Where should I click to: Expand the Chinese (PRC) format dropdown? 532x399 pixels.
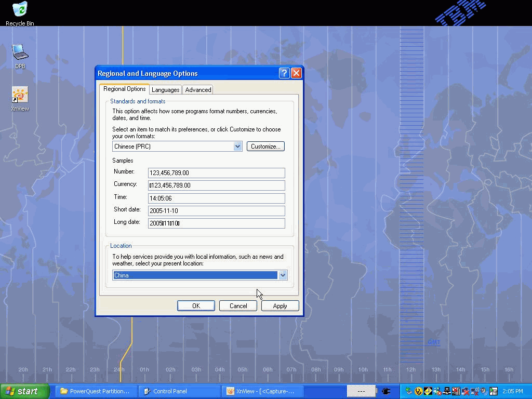(237, 147)
